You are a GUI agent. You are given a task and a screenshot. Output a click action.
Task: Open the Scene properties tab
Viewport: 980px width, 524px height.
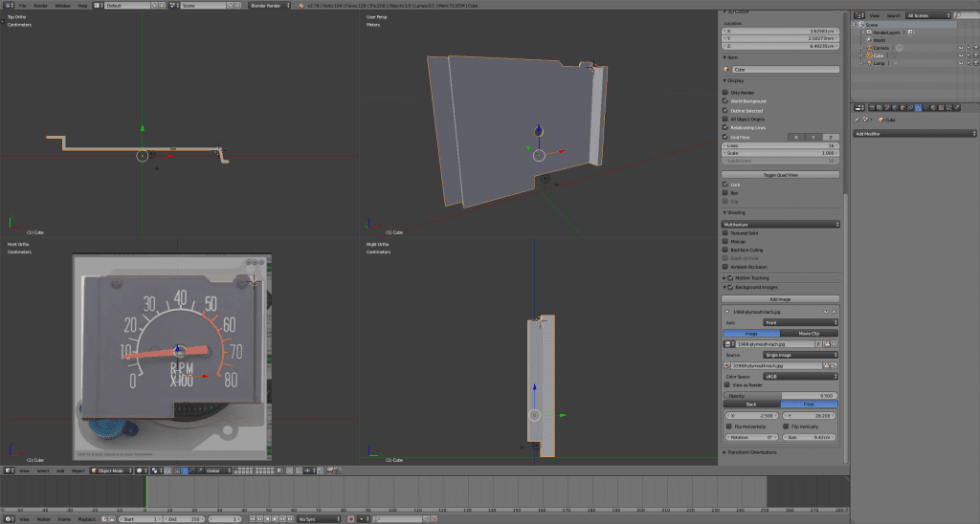[x=887, y=107]
